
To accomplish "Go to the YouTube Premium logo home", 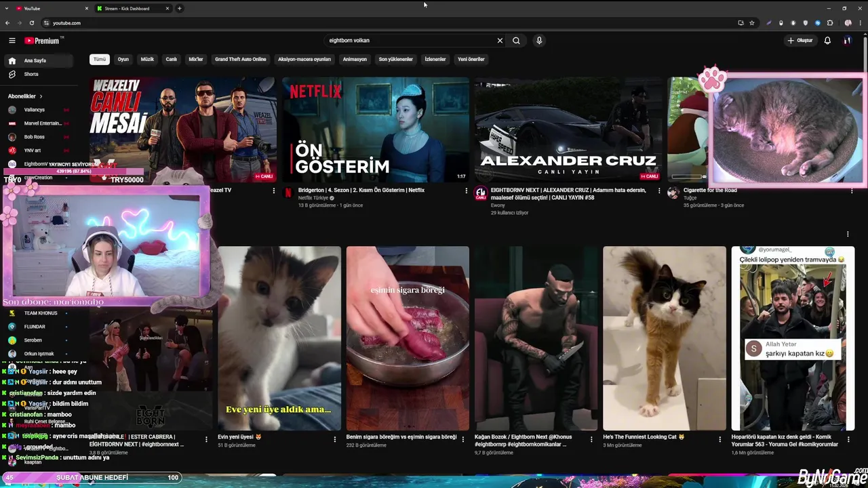I will [x=42, y=41].
